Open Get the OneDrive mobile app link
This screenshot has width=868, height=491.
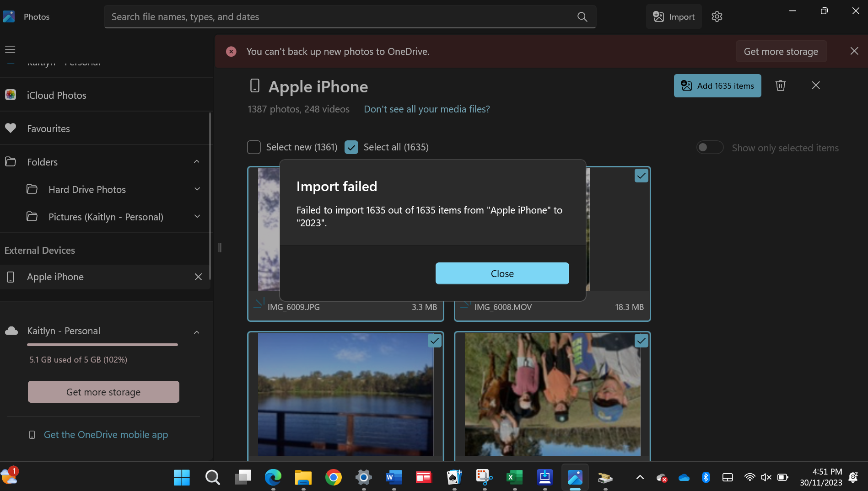tap(106, 435)
